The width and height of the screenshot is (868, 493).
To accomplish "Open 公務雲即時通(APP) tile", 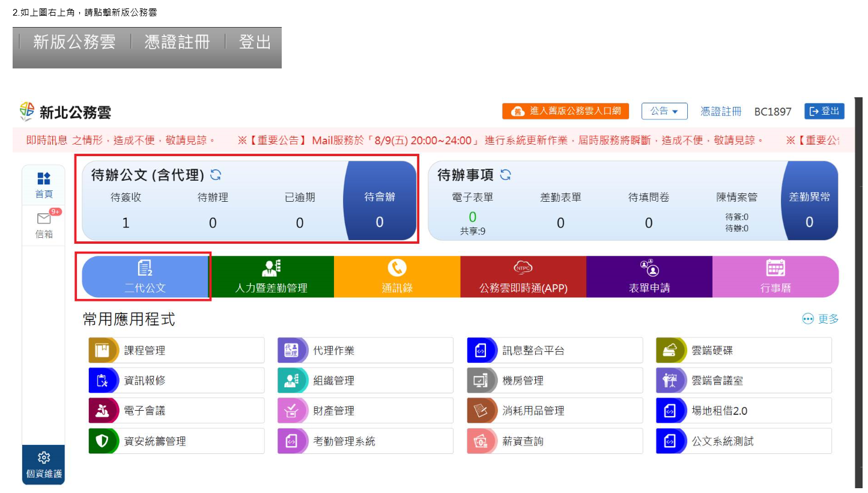I will click(x=523, y=277).
